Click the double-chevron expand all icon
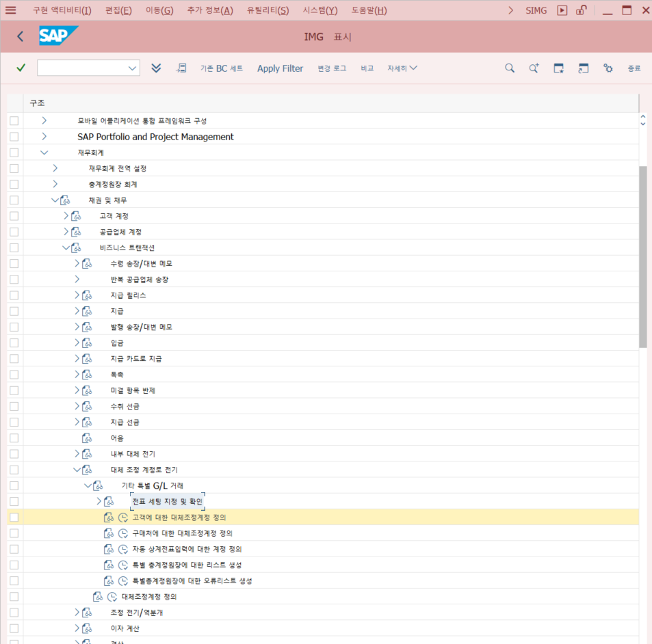Image resolution: width=652 pixels, height=644 pixels. [156, 68]
